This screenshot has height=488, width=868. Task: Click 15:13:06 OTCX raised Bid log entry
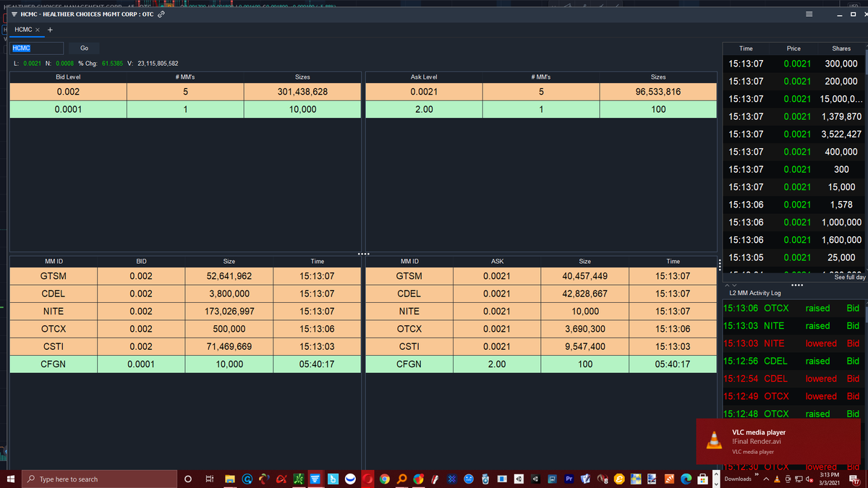[796, 308]
